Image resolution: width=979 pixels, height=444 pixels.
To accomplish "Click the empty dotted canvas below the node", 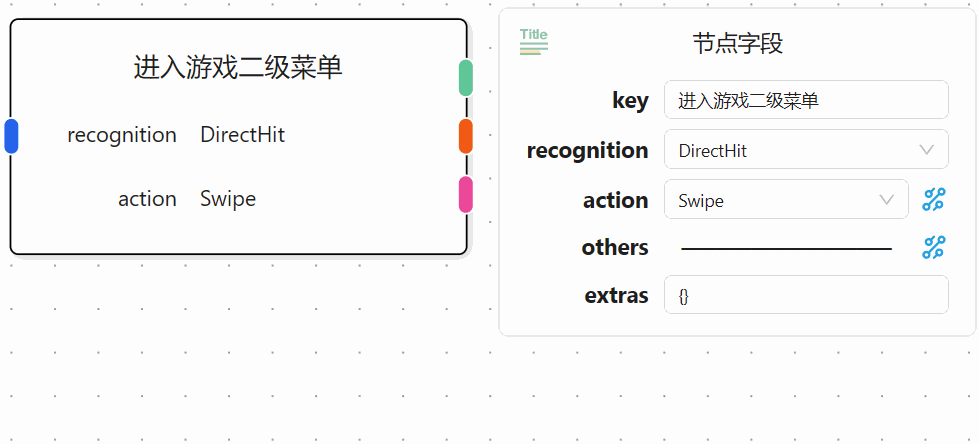I will click(240, 360).
